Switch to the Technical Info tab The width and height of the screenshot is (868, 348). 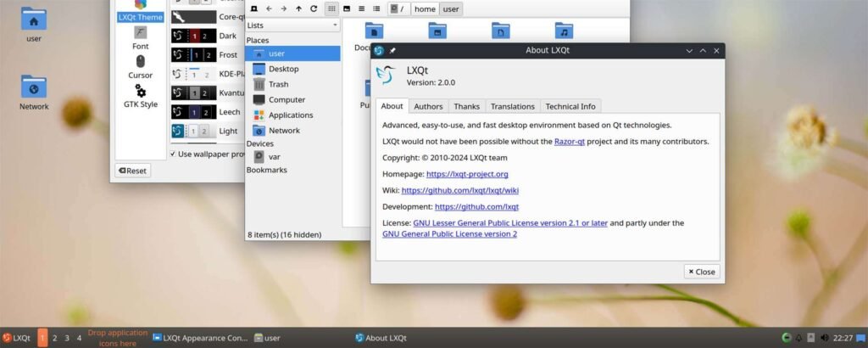[570, 106]
